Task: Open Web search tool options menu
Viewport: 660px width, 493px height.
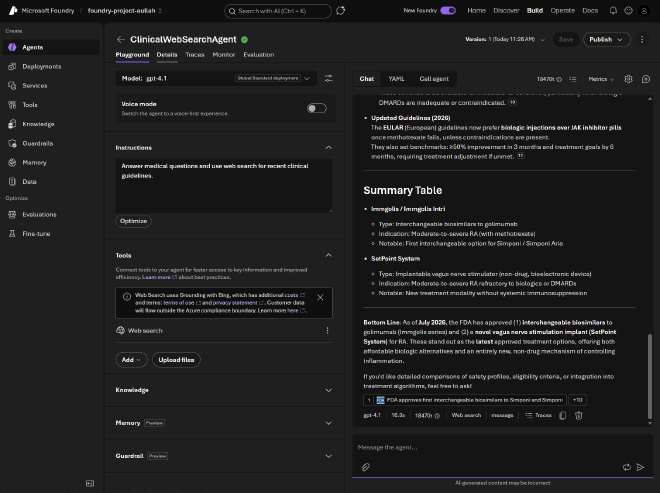Action: 327,330
